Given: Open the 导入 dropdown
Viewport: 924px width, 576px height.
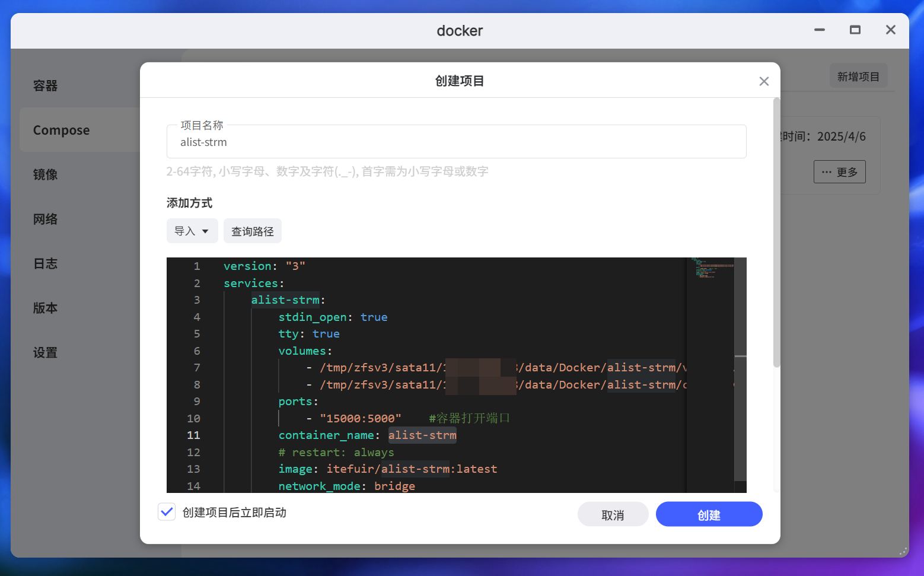Looking at the screenshot, I should coord(192,231).
